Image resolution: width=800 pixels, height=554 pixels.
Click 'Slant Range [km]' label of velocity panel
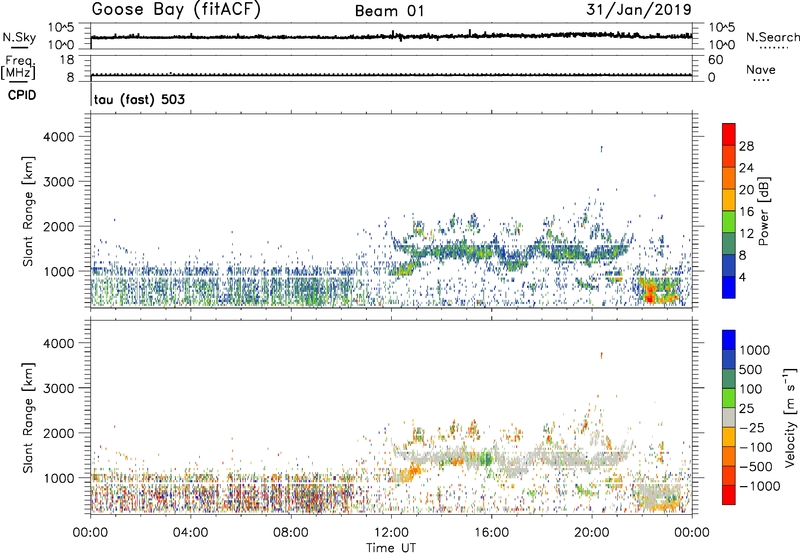pyautogui.click(x=28, y=418)
